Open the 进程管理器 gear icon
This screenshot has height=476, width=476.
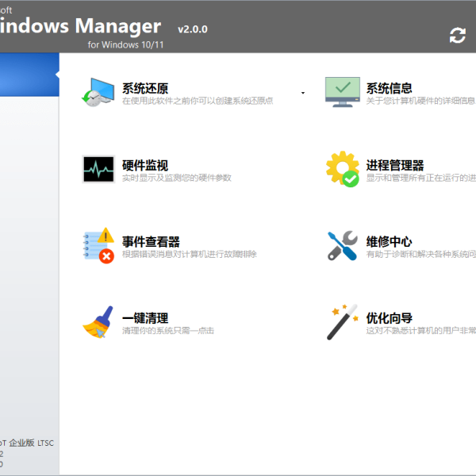coord(343,169)
